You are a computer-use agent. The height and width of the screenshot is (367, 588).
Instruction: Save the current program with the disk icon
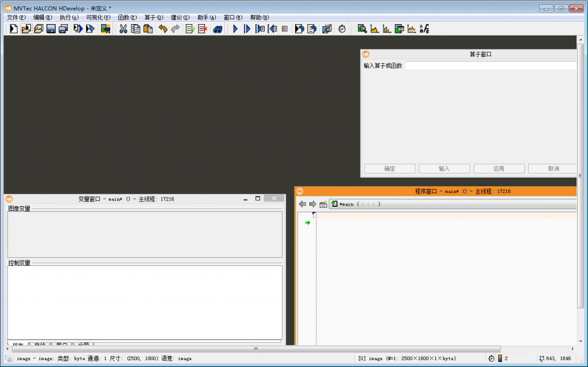[51, 29]
